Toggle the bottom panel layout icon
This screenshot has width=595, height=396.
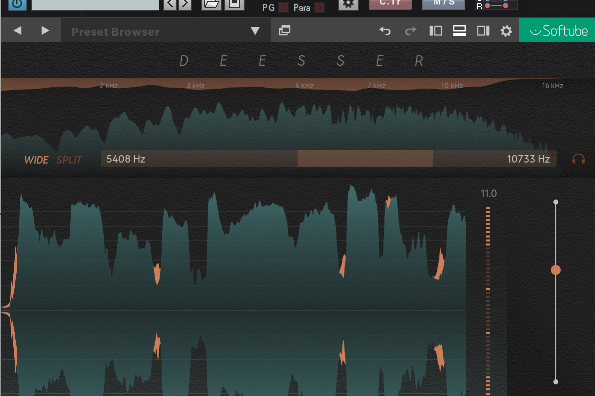459,31
